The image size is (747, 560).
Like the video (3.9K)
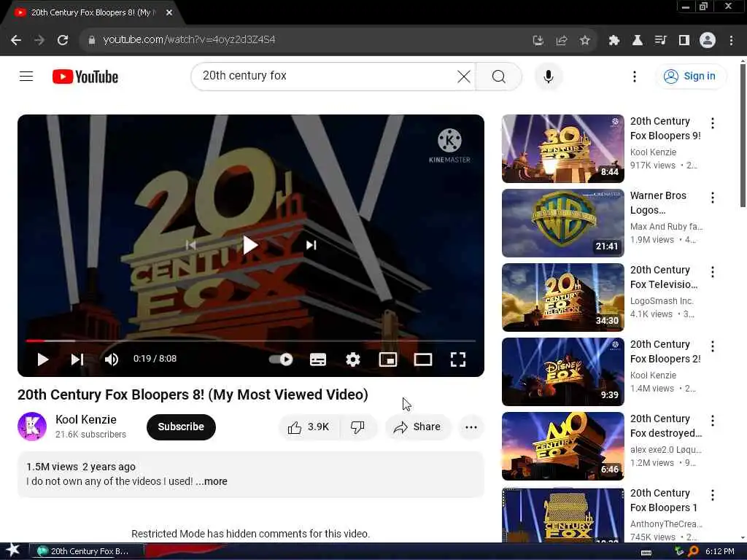(309, 427)
